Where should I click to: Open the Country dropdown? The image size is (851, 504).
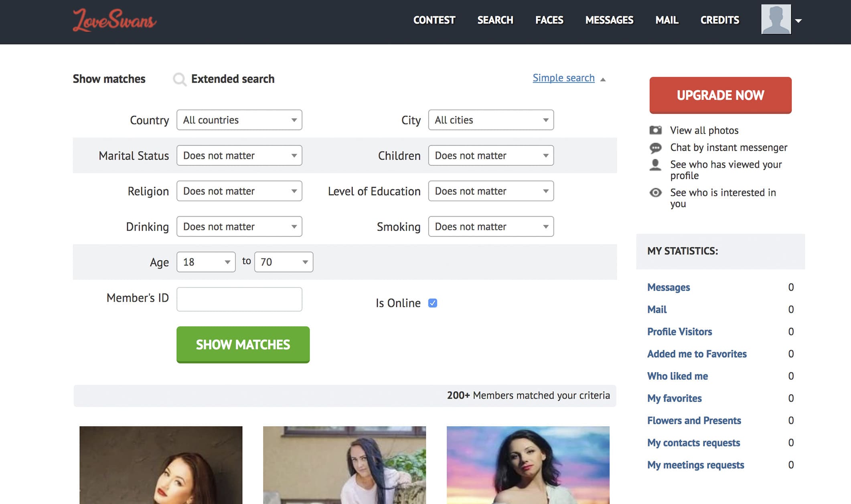coord(239,120)
